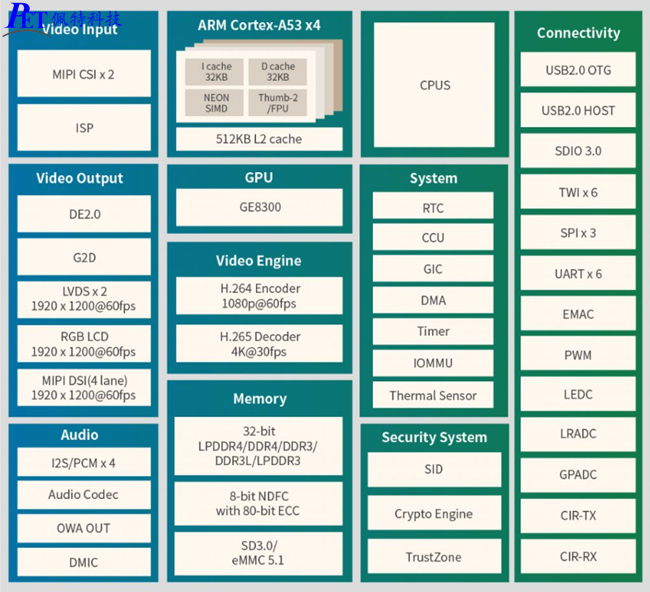650x592 pixels.
Task: Click the GIC block
Action: click(x=433, y=268)
